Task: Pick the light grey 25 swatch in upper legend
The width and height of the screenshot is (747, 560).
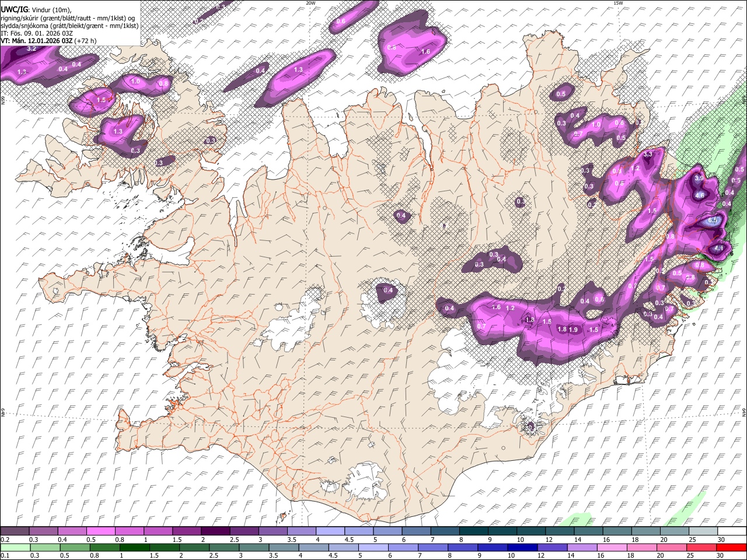Action: pyautogui.click(x=702, y=531)
